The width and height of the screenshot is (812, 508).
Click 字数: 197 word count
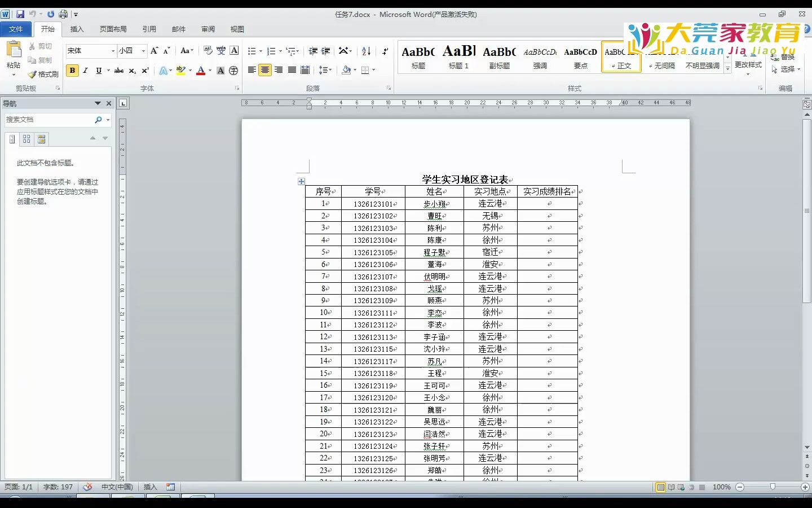point(58,487)
